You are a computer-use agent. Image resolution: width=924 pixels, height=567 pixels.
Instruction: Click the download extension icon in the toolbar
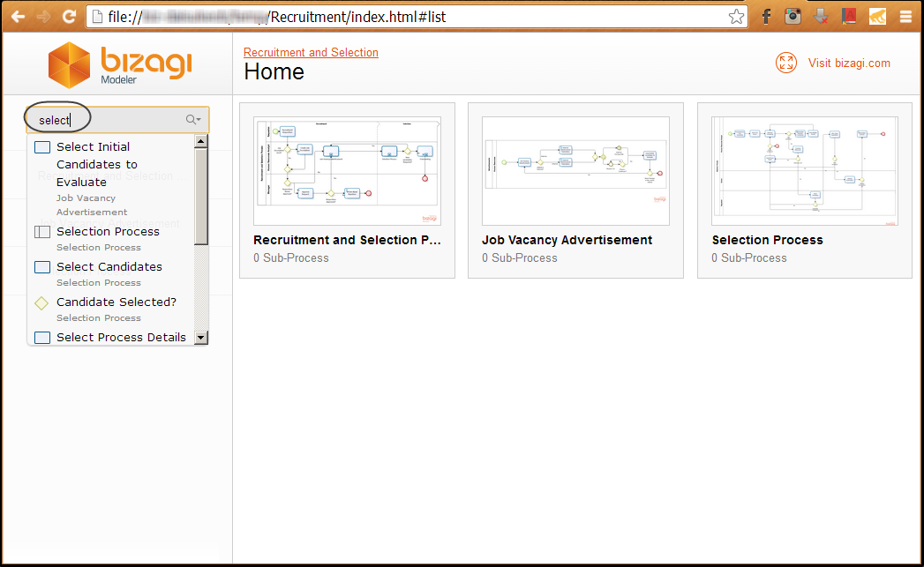click(x=821, y=17)
